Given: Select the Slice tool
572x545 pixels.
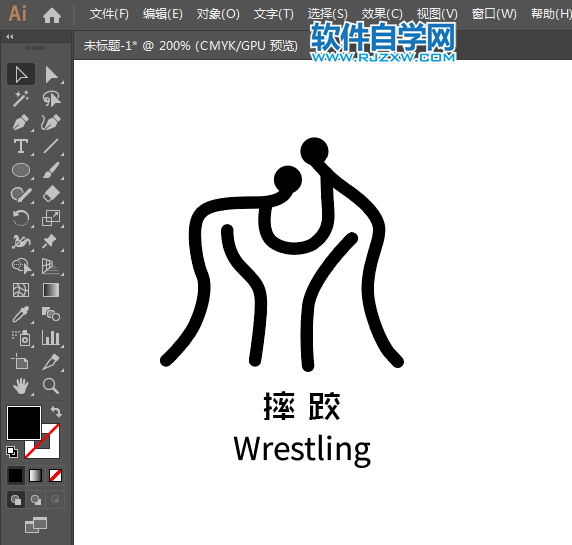Looking at the screenshot, I should (x=51, y=362).
